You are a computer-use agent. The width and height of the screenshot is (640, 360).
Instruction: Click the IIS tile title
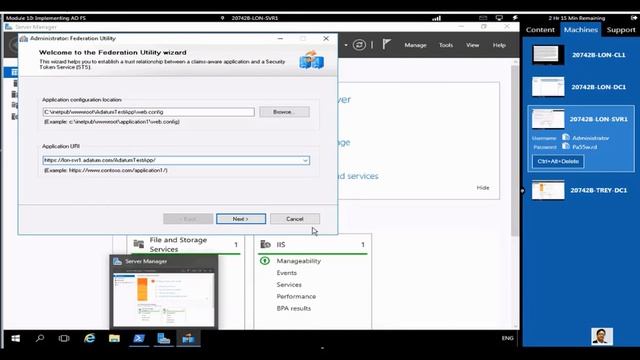281,244
